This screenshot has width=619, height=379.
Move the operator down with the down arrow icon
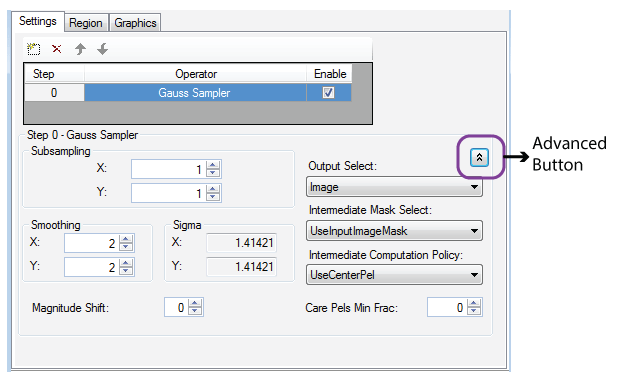[x=103, y=49]
